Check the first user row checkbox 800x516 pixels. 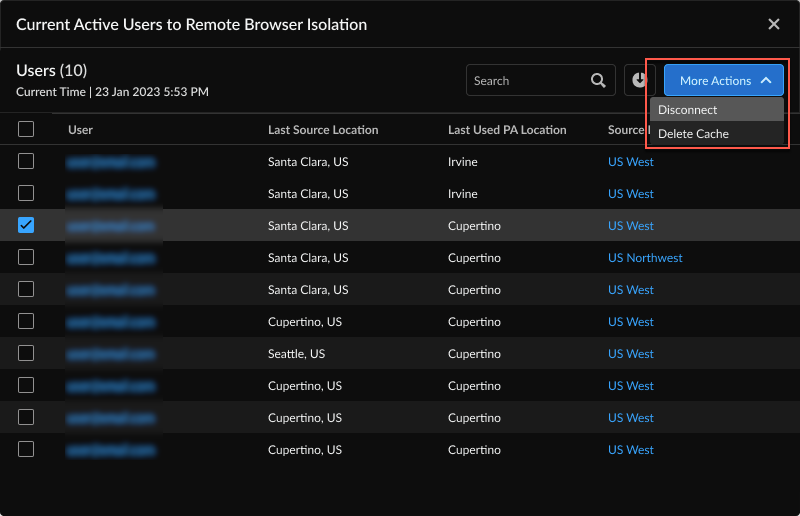coord(26,161)
